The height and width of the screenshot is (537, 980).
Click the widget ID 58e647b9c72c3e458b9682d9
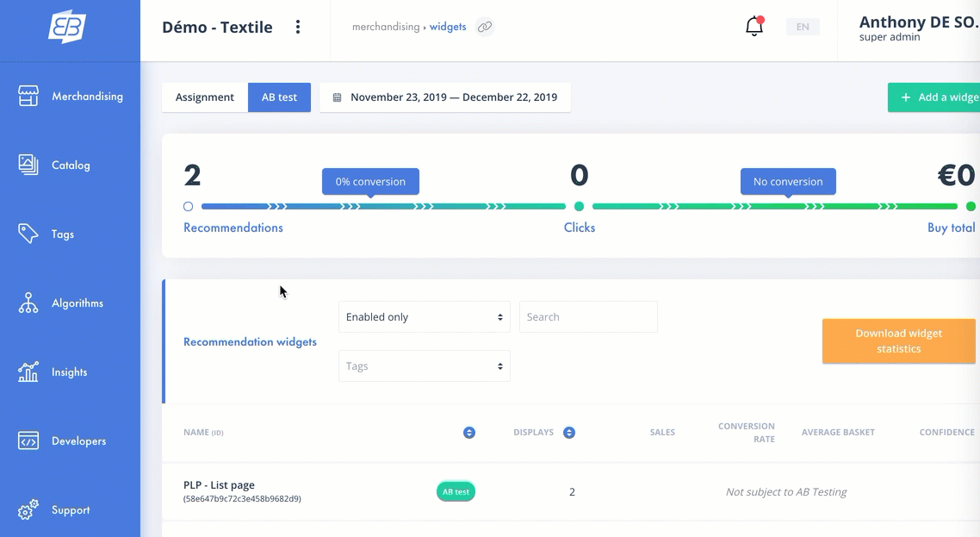click(242, 499)
